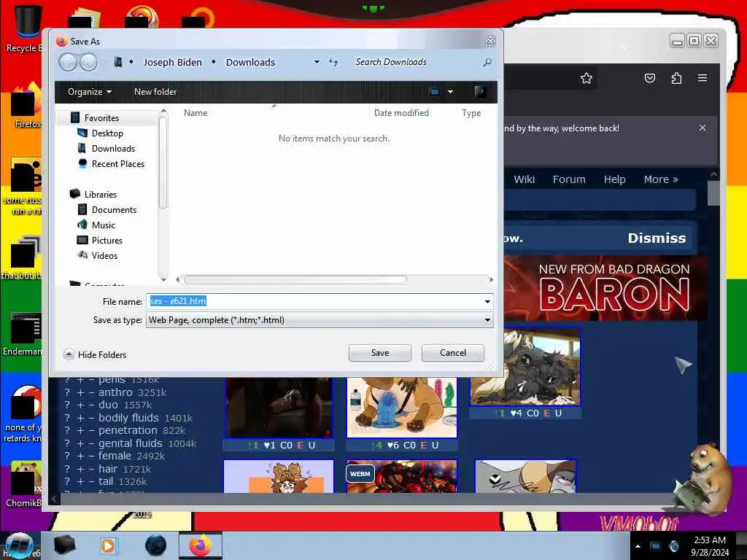Expand the More » menu
This screenshot has height=560, width=747.
click(661, 179)
